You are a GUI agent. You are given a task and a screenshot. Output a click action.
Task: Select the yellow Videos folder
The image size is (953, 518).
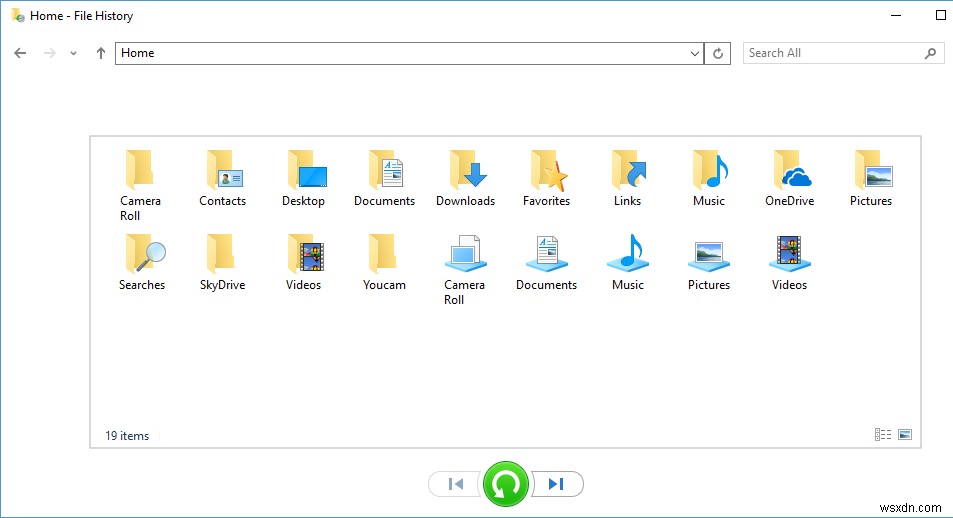click(303, 263)
